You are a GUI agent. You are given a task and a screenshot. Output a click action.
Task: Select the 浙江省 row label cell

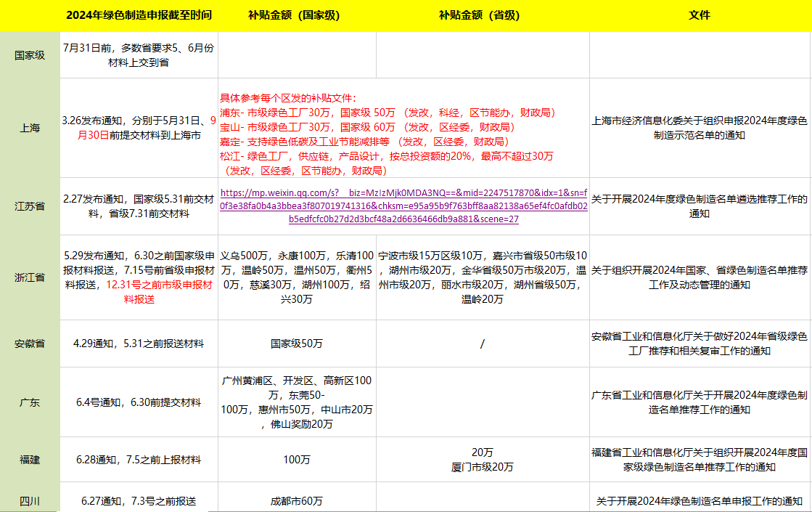(x=30, y=277)
